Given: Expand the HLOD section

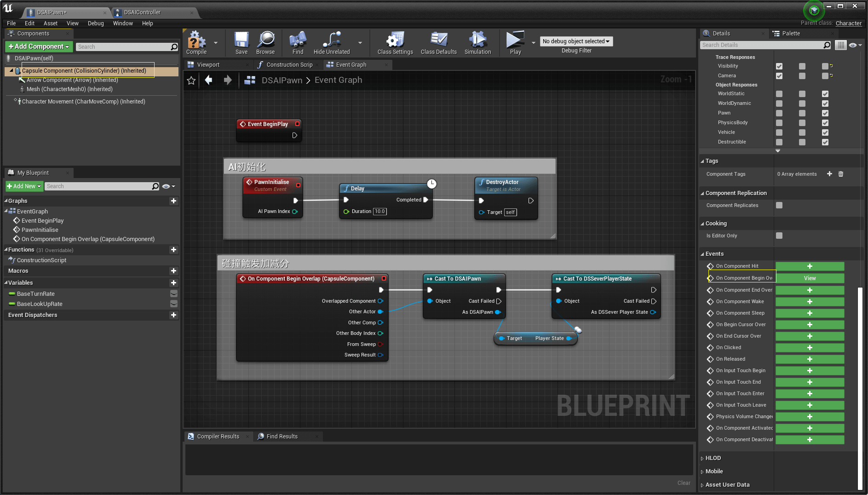Looking at the screenshot, I should (x=702, y=458).
